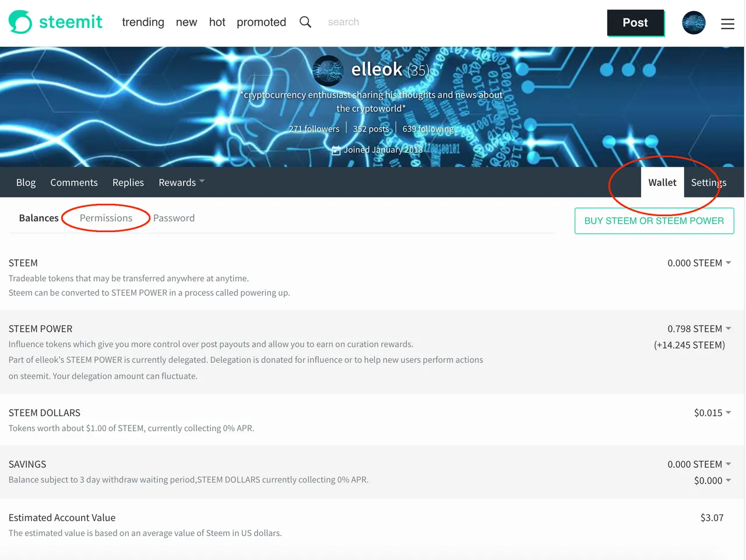Viewport: 746px width, 560px height.
Task: Open the Settings tab
Action: pos(709,182)
